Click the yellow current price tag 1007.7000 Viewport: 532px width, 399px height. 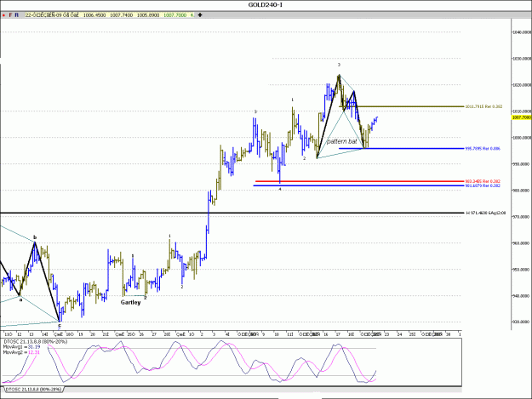[x=521, y=117]
